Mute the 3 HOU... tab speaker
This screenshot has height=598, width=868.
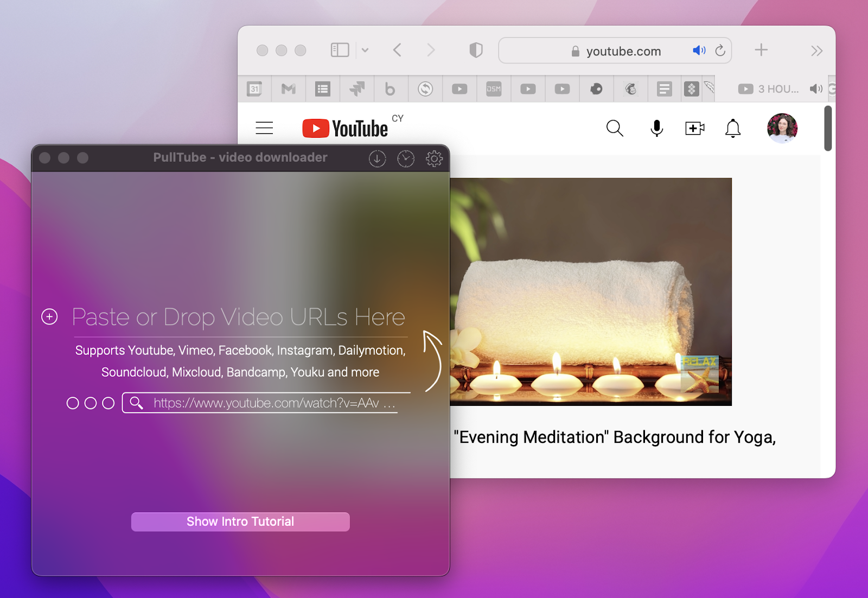816,89
